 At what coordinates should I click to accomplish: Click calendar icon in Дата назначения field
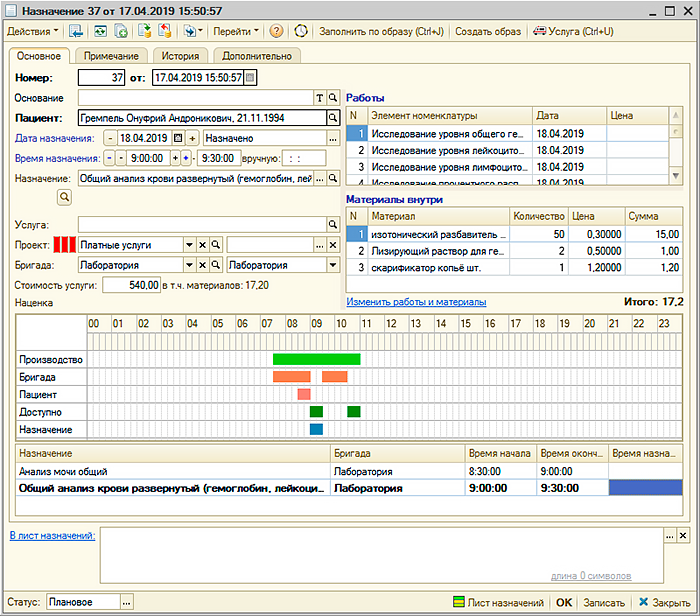(178, 138)
